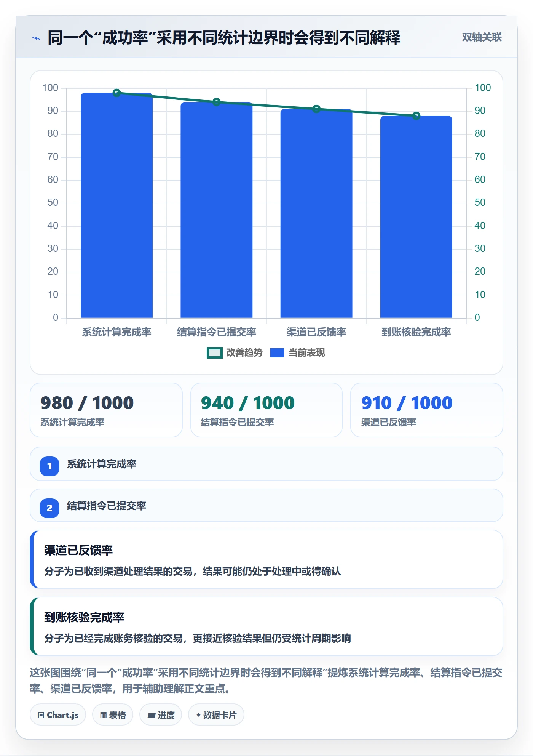This screenshot has height=756, width=533.
Task: Click the summary paragraph starting 这张图围绕
Action: (266, 681)
